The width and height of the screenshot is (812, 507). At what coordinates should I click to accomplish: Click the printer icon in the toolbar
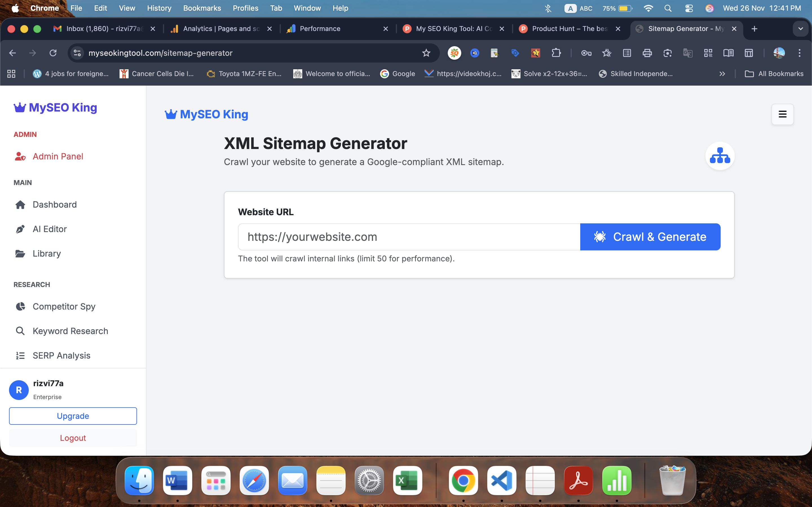[647, 53]
